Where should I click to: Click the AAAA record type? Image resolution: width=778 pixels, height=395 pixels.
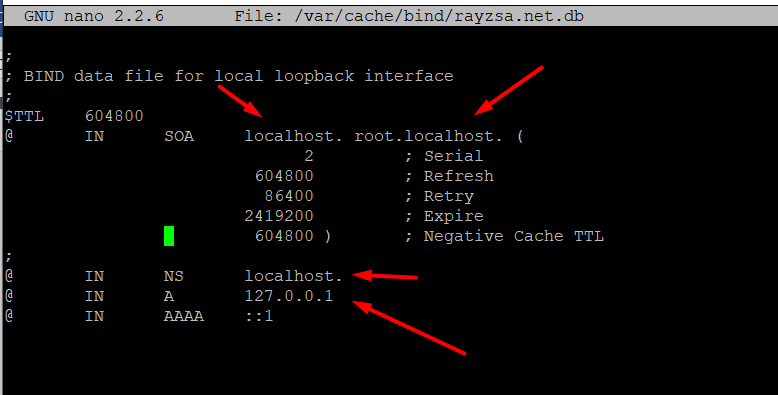pos(184,316)
